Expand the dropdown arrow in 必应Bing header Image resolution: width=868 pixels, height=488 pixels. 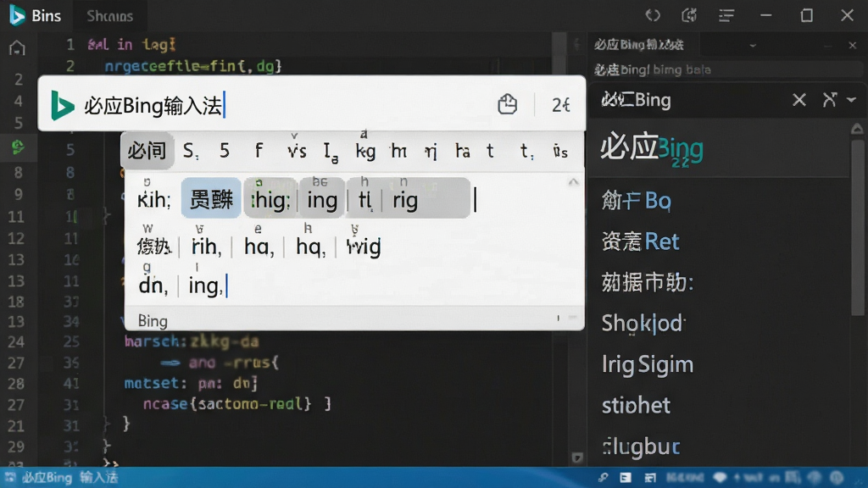pos(852,100)
